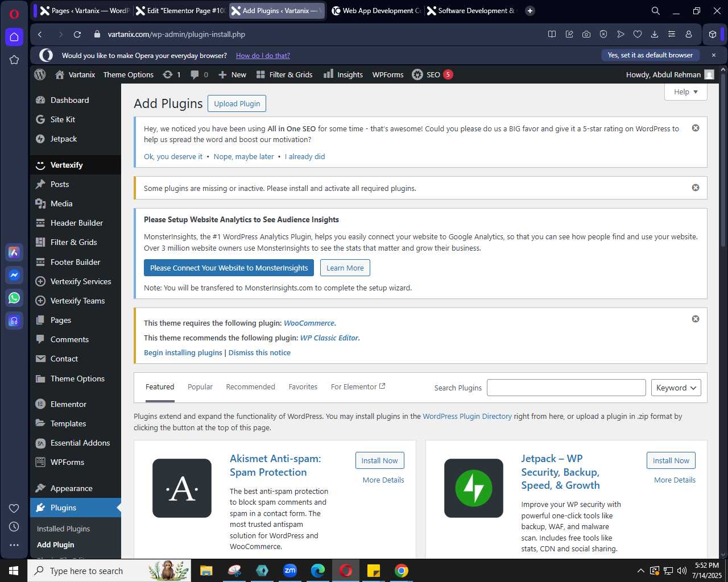This screenshot has width=728, height=582.
Task: Open Opera easy setup icon
Action: (x=672, y=34)
